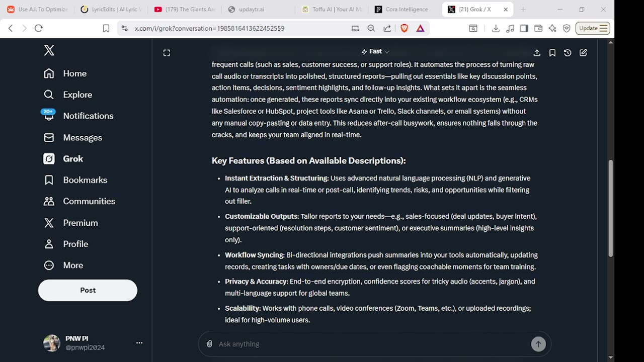Click 'Instant Extraction & Structuring' text
644x362 pixels.
[x=276, y=178]
